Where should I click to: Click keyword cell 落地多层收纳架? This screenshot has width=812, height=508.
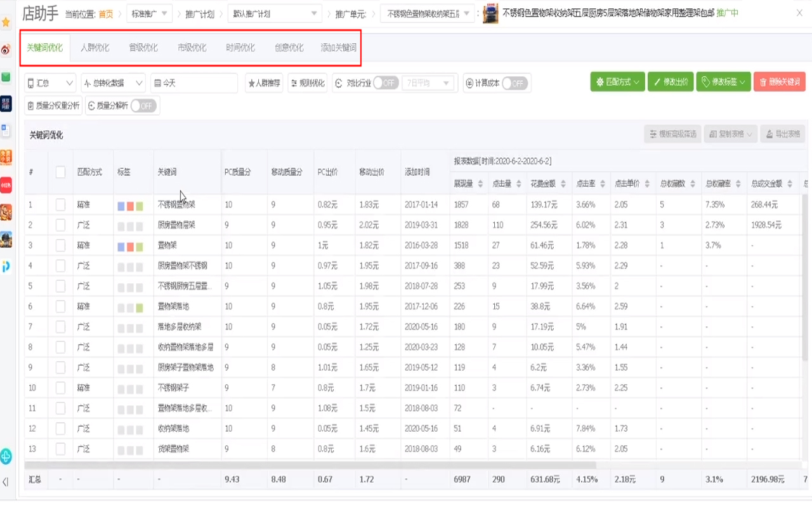pos(180,327)
